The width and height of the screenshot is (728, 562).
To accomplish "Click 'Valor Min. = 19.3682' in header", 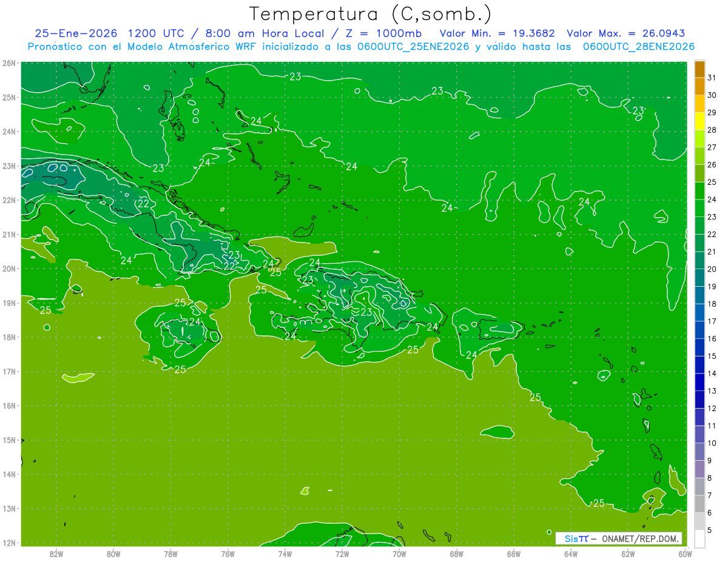I will 497,33.
